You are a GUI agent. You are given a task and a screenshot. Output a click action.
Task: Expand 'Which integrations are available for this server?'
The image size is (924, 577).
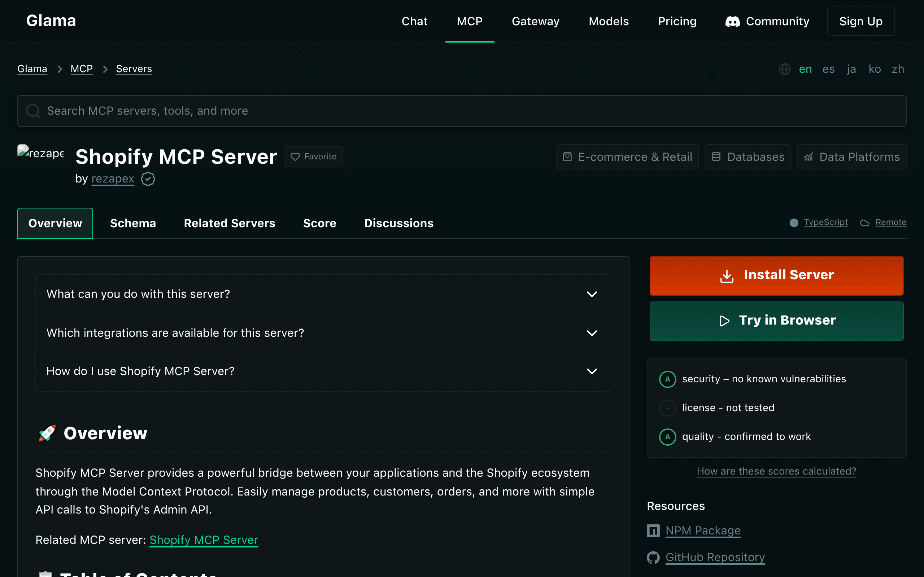(x=323, y=333)
